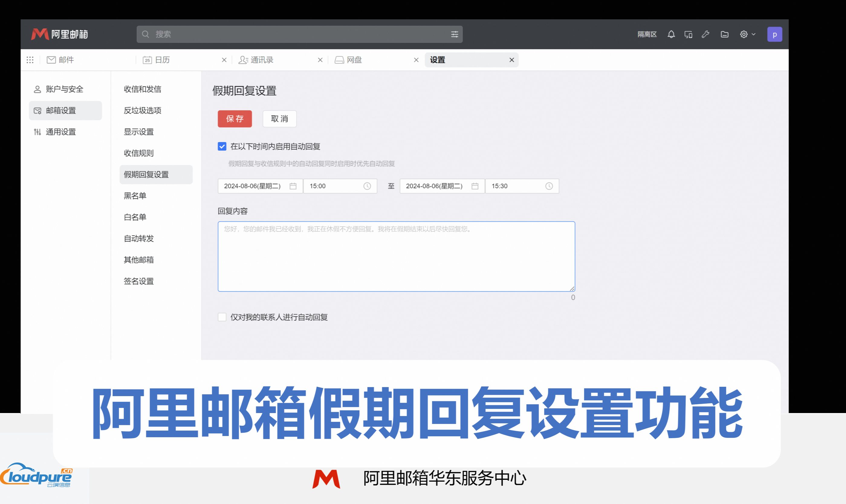Viewport: 846px width, 504px height.
Task: Close the 日历 tab
Action: [x=224, y=60]
